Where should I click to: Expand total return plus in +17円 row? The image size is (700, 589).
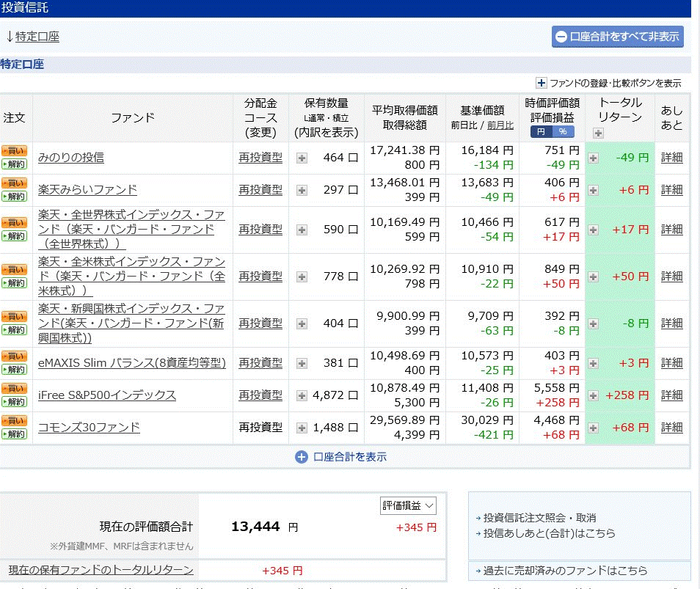(x=593, y=230)
